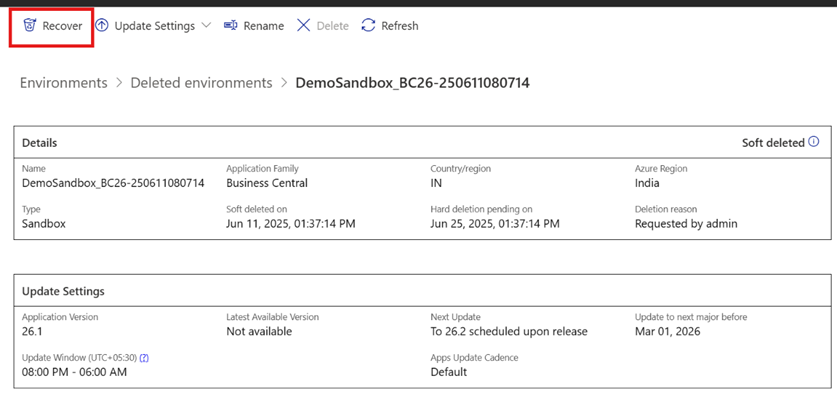The width and height of the screenshot is (837, 416).
Task: Go to the Environments breadcrumb
Action: [x=64, y=83]
